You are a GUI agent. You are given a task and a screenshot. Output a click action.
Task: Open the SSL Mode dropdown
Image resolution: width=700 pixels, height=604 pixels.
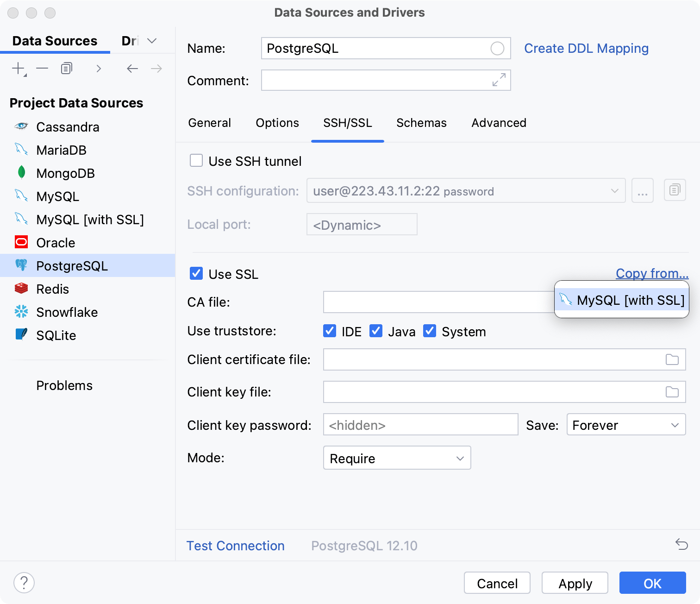397,458
